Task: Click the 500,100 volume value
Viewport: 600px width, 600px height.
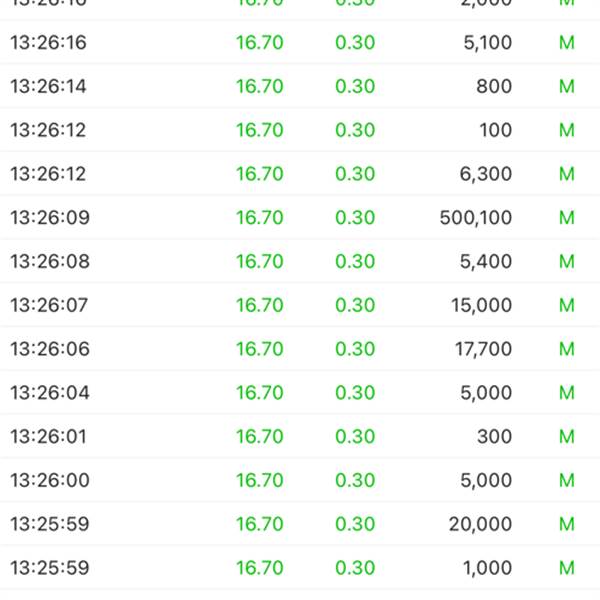Action: [476, 218]
